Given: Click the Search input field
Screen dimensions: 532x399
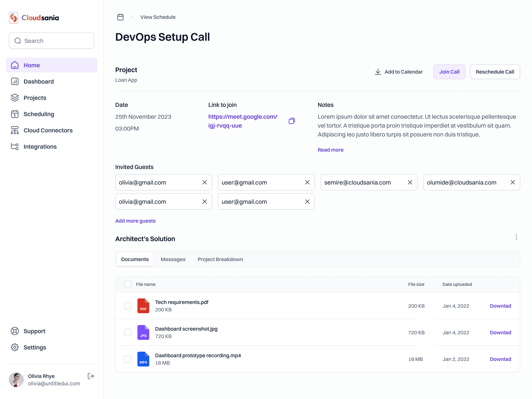Looking at the screenshot, I should 51,41.
